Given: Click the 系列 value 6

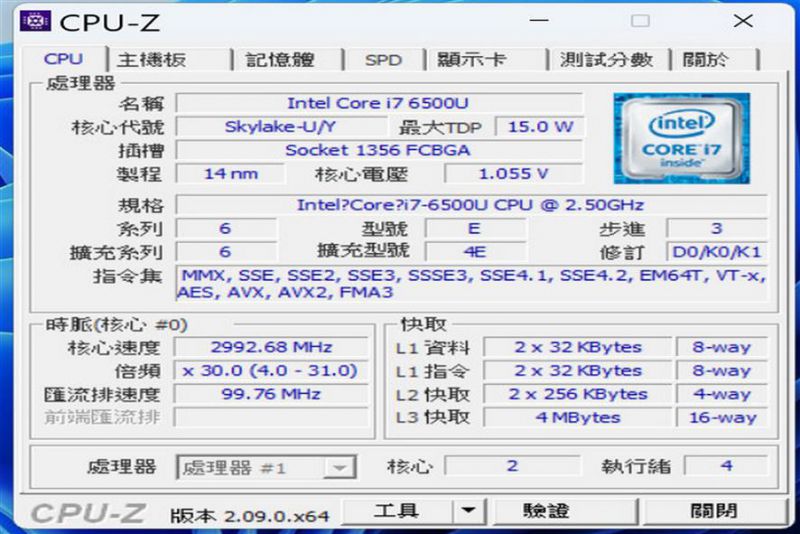Looking at the screenshot, I should (226, 228).
